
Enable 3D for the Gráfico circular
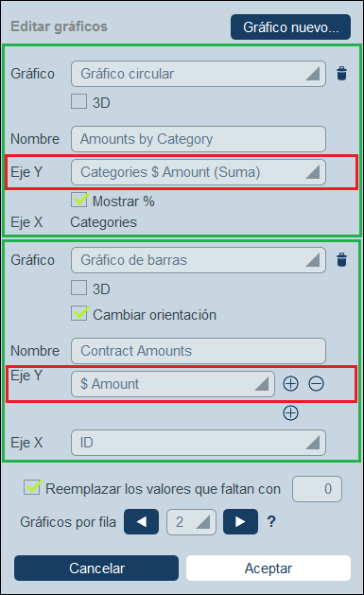click(78, 102)
